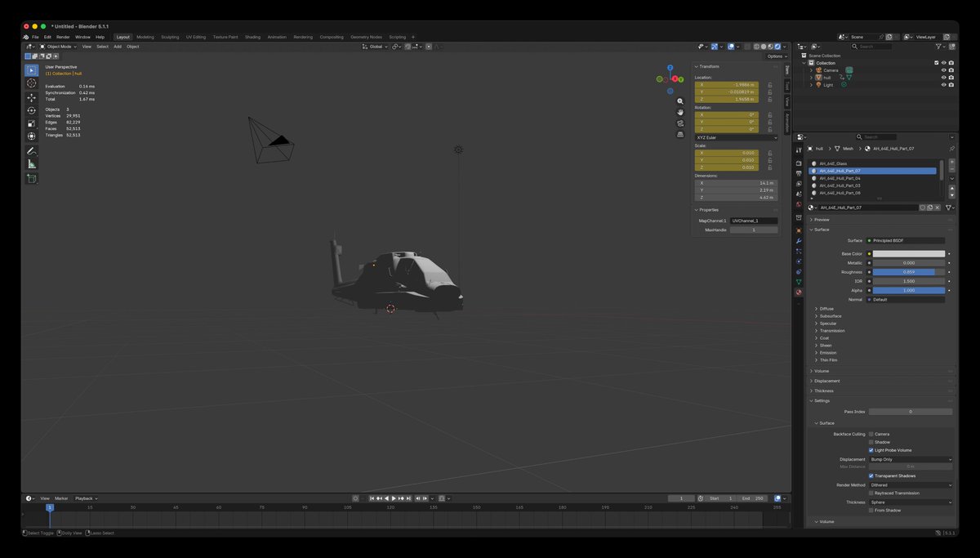Expand the Subsurface subpanel
Screen dimensions: 980x558
click(x=831, y=316)
